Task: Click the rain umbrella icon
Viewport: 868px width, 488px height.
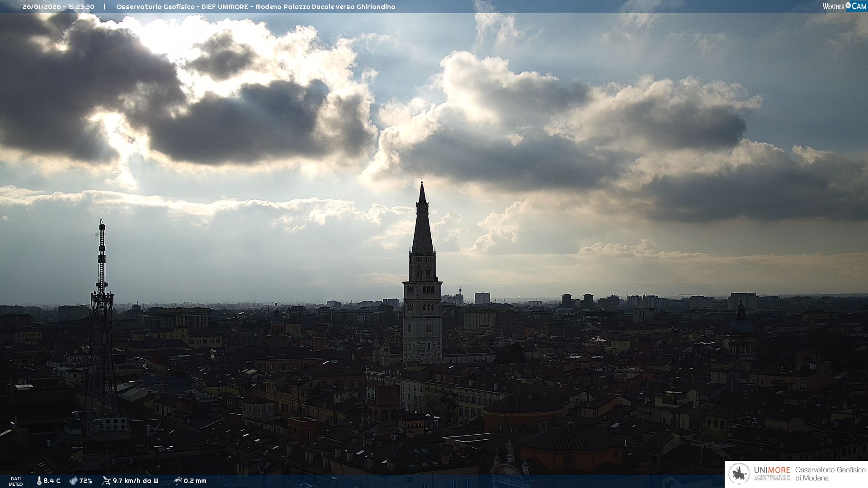Action: click(178, 481)
